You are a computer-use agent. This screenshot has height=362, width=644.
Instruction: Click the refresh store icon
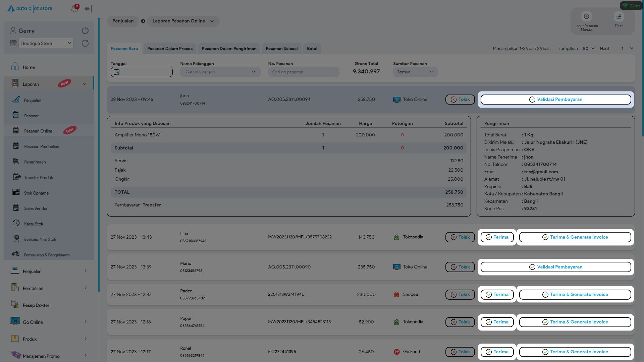point(85,43)
